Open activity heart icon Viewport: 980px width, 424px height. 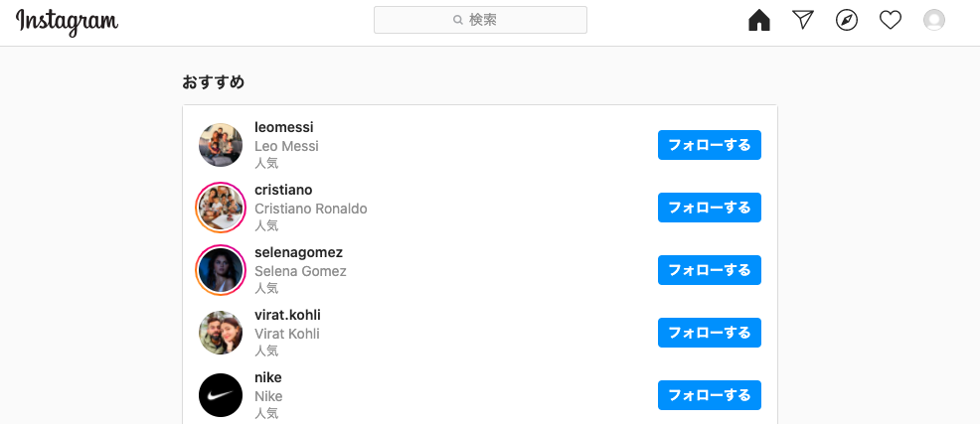(x=891, y=20)
